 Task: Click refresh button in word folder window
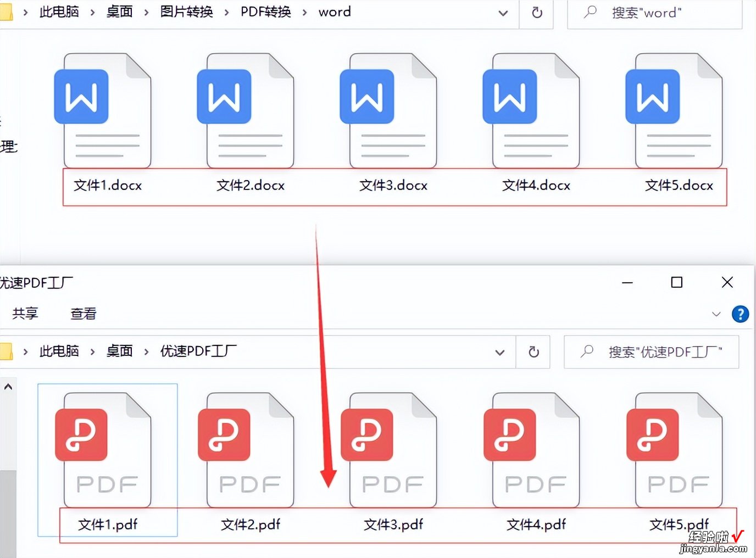(537, 12)
